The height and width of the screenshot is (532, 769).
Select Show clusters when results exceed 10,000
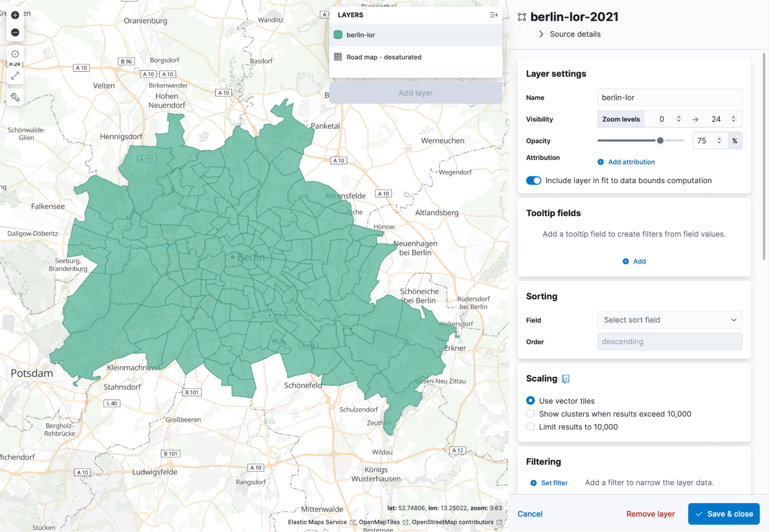coord(530,414)
